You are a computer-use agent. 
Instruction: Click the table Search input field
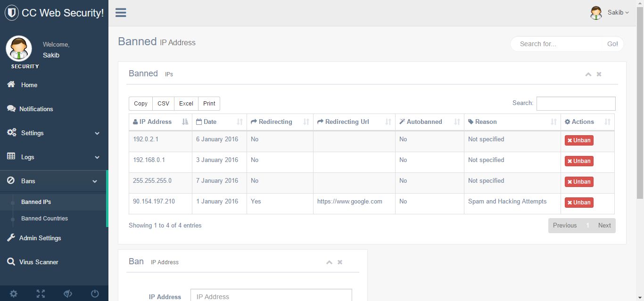(x=576, y=104)
